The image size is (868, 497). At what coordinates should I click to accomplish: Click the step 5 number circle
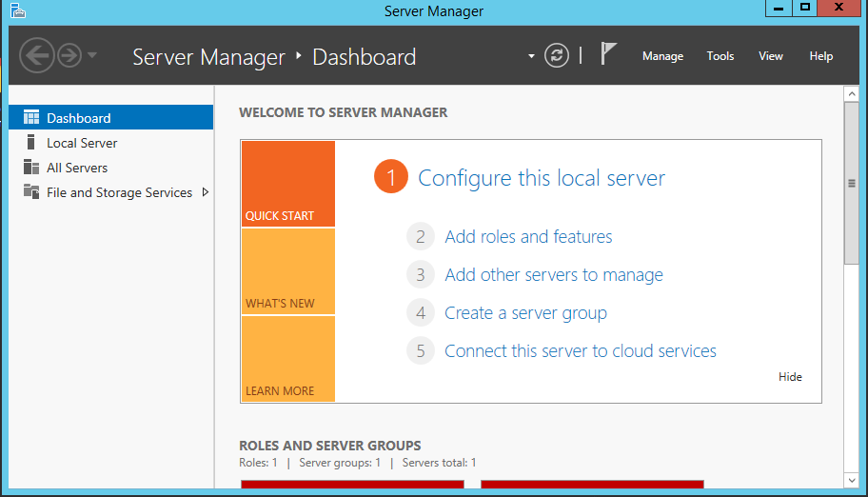421,350
